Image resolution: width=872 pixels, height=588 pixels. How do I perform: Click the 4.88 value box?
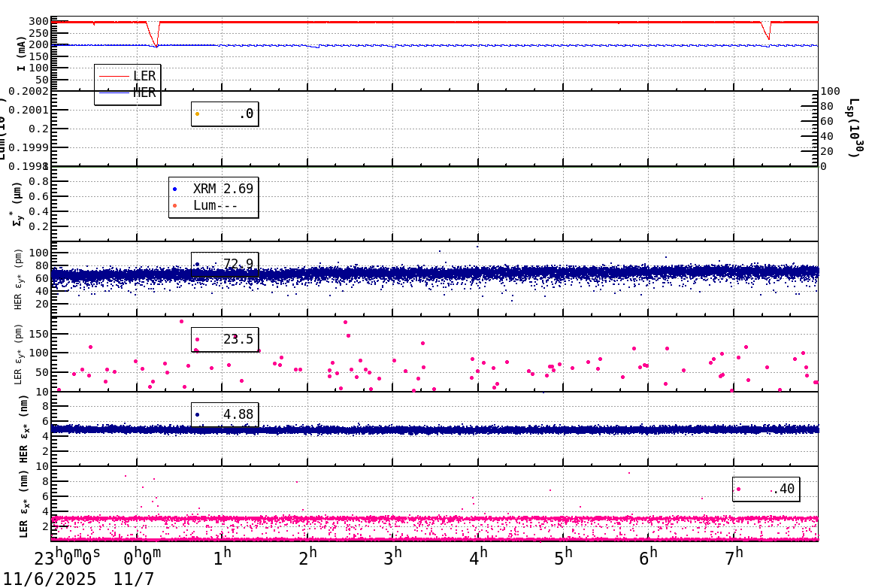pos(225,414)
